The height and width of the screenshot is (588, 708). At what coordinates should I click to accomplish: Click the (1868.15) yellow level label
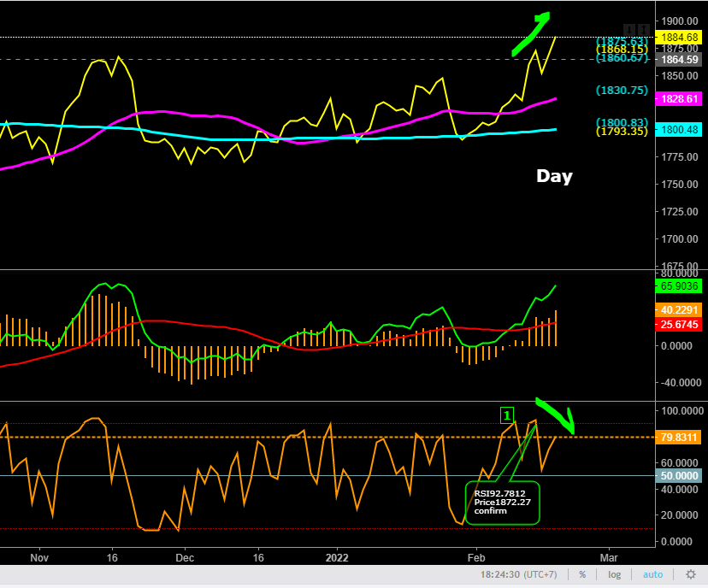(x=622, y=49)
